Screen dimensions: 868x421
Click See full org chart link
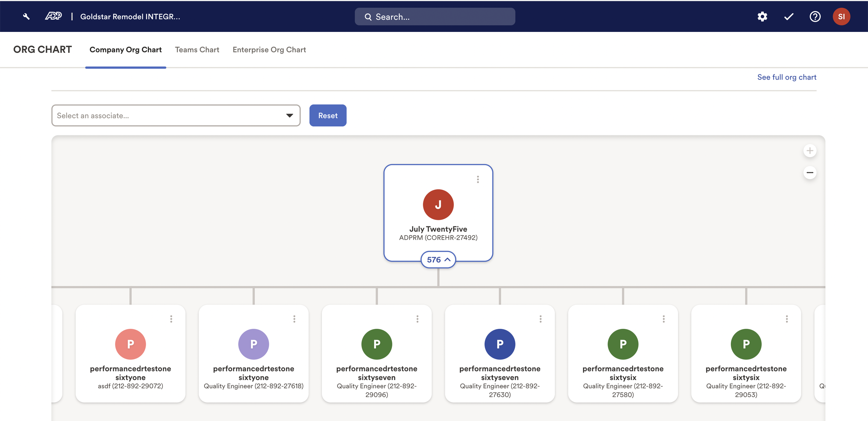pos(786,77)
